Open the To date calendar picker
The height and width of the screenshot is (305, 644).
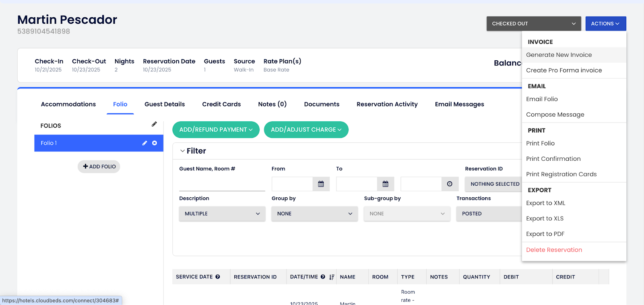point(385,184)
